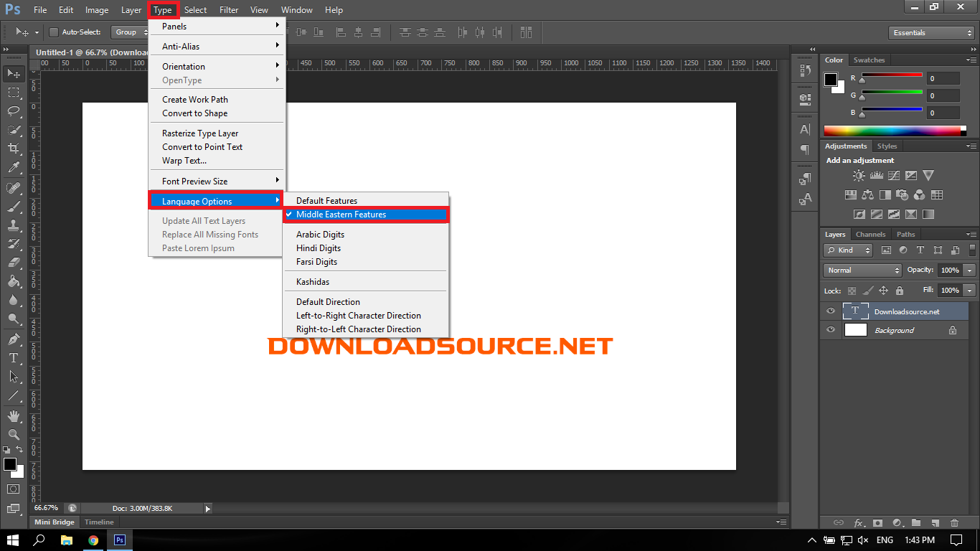Select the Brush tool
The image size is (980, 551).
[14, 207]
